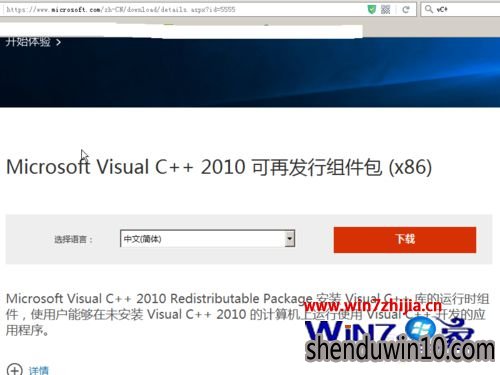Open the QR code icon in address bar

(386, 9)
